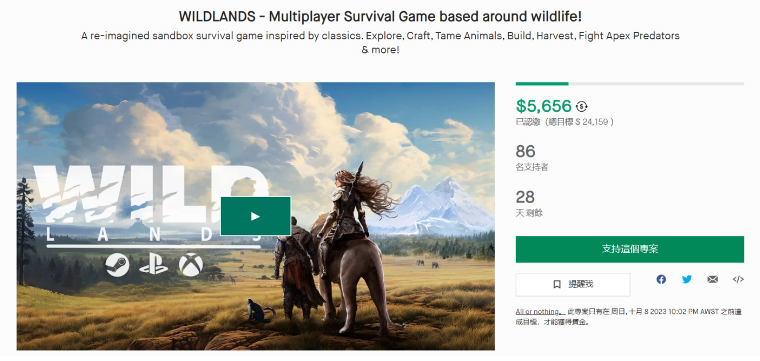The height and width of the screenshot is (361, 760).
Task: Click the PlayStation logo icon
Action: (x=153, y=266)
